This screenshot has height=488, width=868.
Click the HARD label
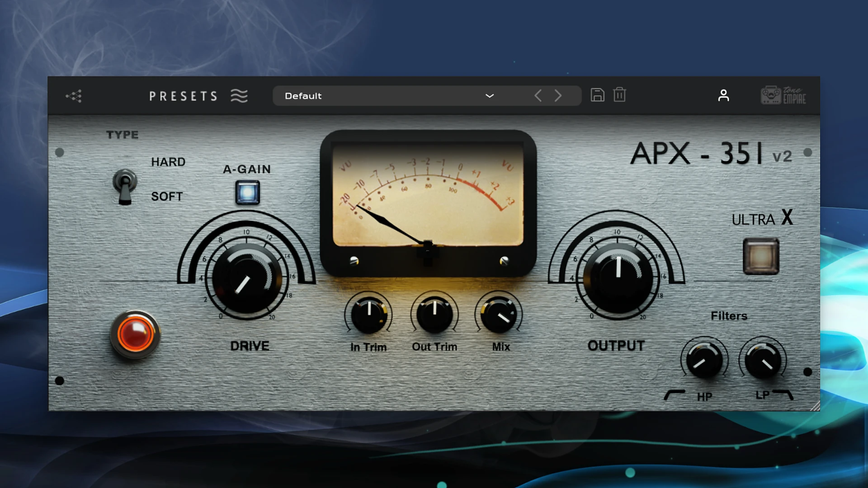point(168,162)
